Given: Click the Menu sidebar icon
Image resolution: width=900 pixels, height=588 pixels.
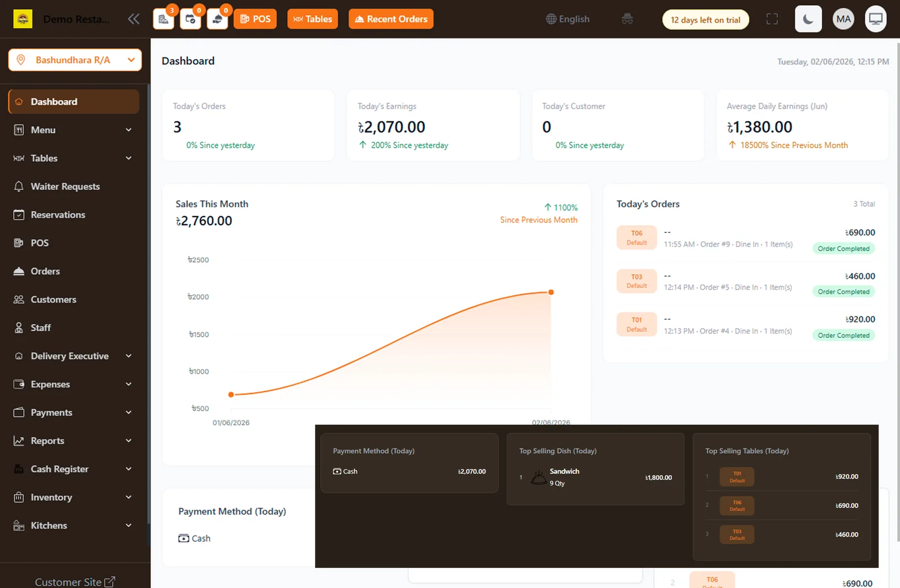Looking at the screenshot, I should (19, 130).
